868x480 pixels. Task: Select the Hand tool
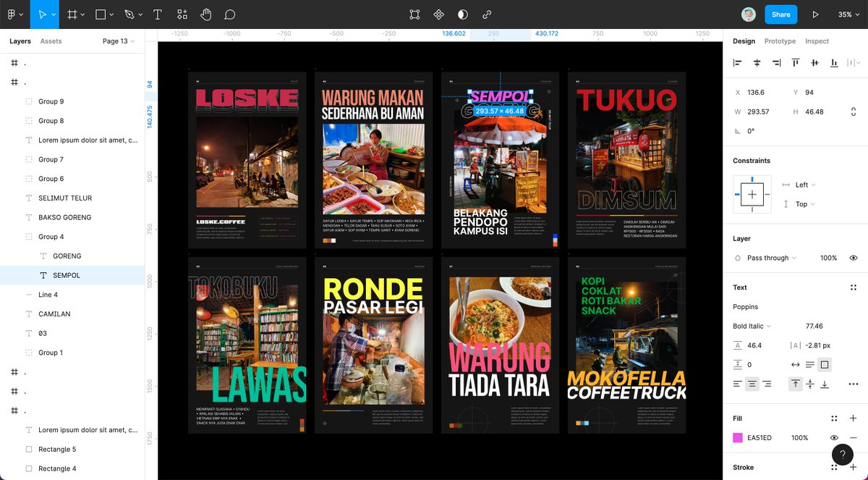coord(205,14)
